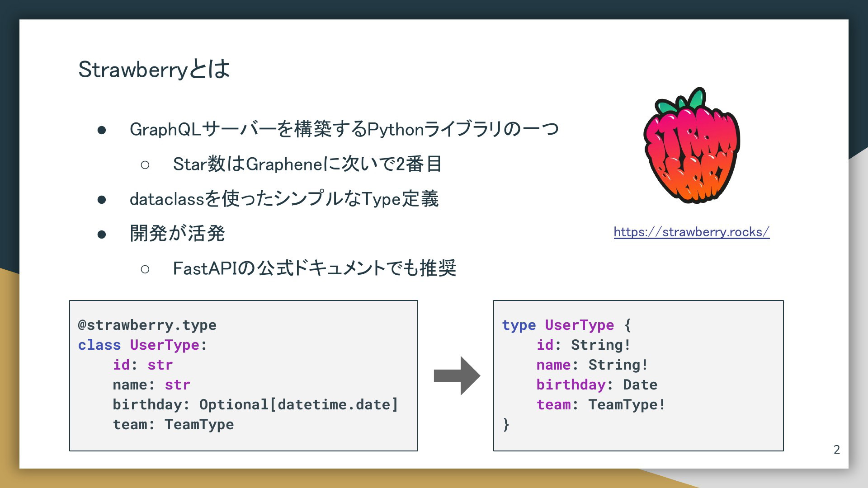Image resolution: width=868 pixels, height=488 pixels.
Task: Click the Strawberry logo image
Action: tap(692, 145)
